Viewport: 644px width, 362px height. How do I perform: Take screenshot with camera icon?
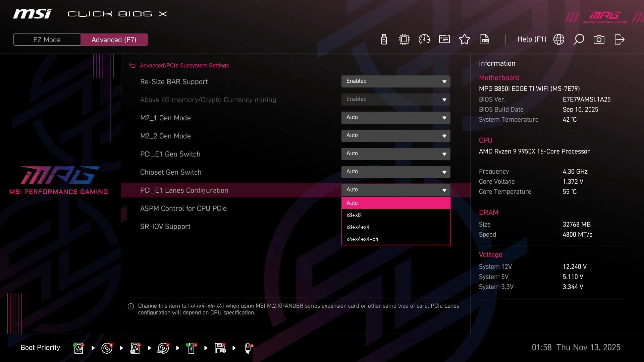pyautogui.click(x=599, y=40)
